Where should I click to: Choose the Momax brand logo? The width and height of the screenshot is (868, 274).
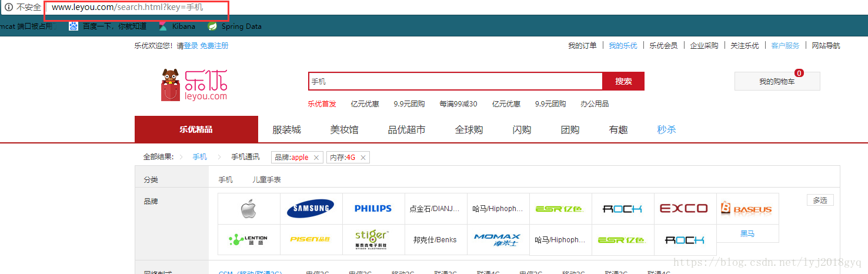[x=497, y=240]
